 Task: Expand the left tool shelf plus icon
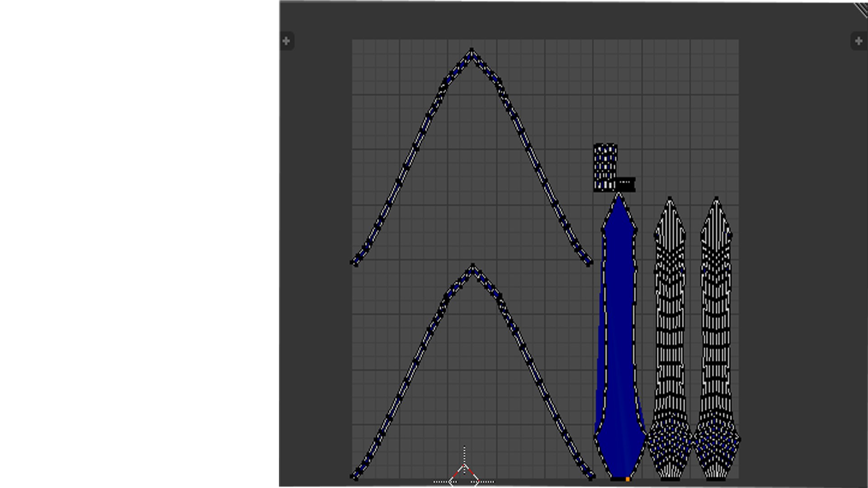coord(286,41)
